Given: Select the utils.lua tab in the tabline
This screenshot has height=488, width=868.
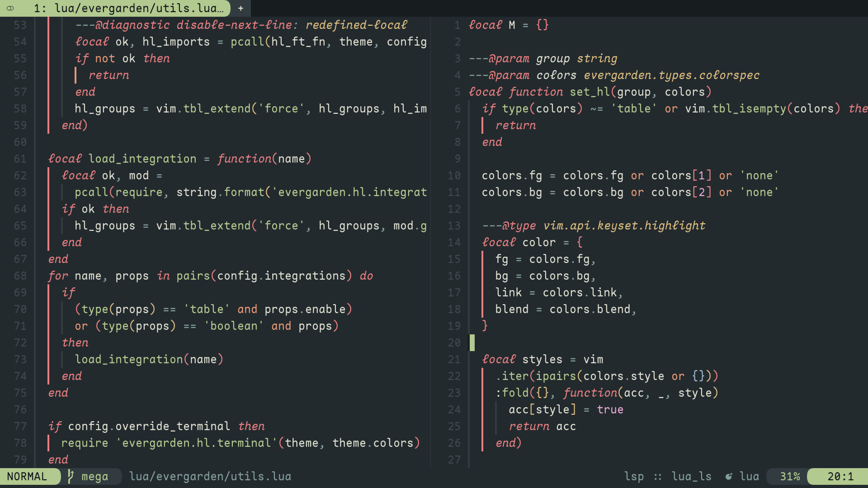Looking at the screenshot, I should tap(115, 8).
